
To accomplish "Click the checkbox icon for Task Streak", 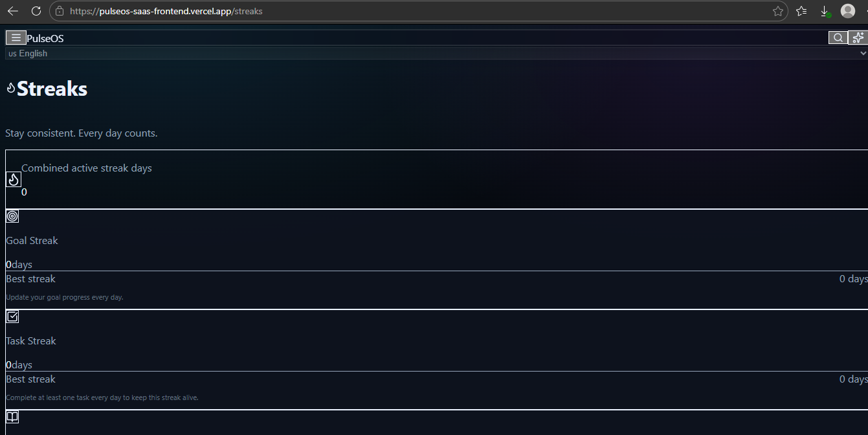I will pos(12,317).
